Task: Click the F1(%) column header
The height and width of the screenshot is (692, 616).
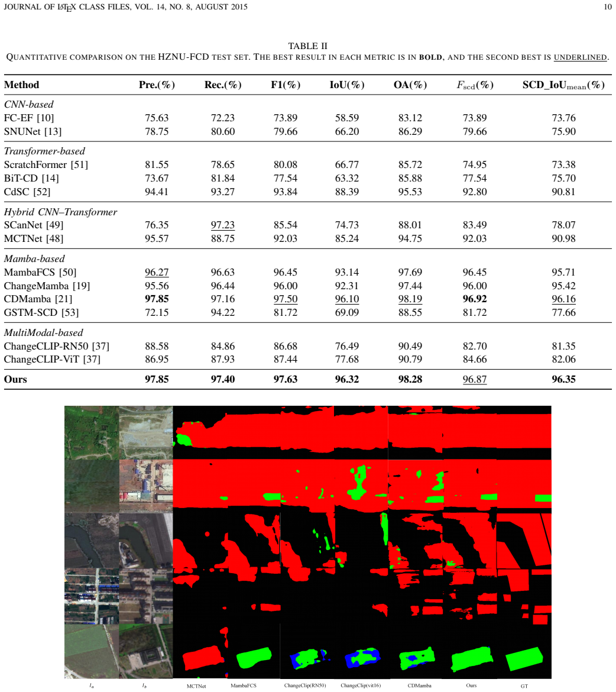Action: 286,85
